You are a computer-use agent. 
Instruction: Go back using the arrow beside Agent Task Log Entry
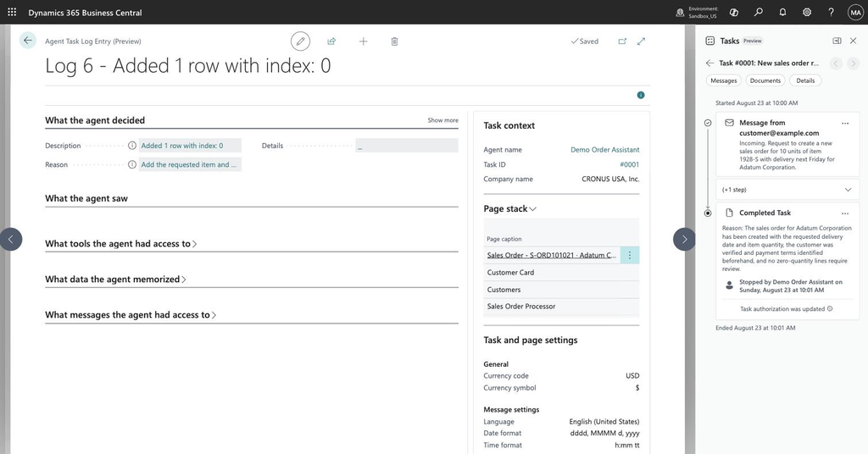coord(28,41)
